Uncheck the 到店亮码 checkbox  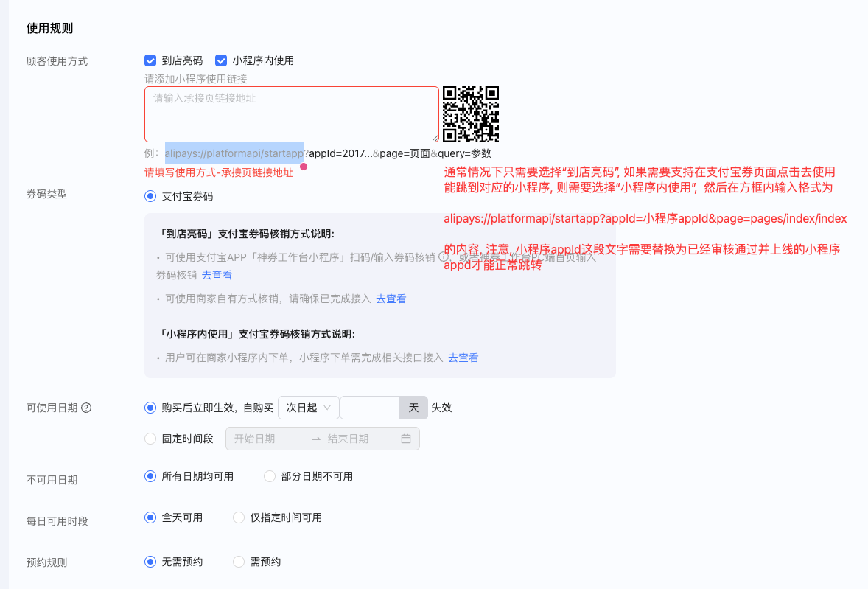(150, 60)
